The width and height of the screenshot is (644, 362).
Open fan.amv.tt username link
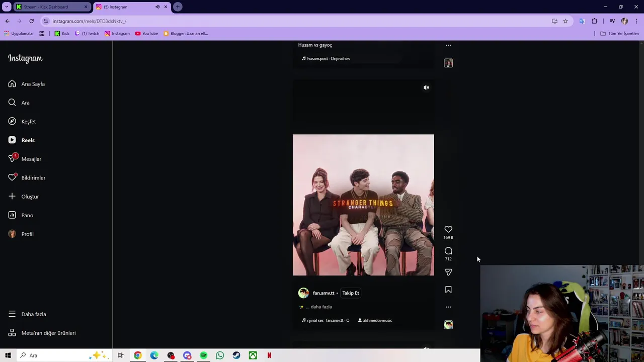(x=324, y=293)
